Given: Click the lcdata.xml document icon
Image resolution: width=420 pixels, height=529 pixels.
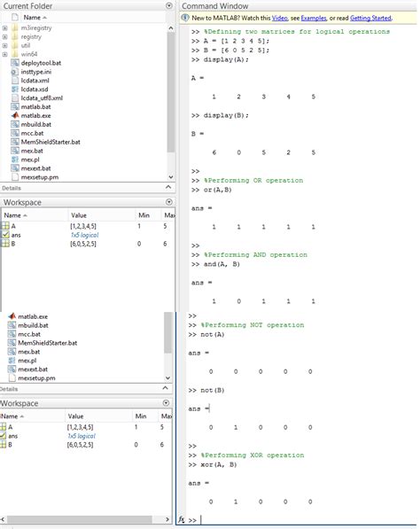Looking at the screenshot, I should pos(15,81).
